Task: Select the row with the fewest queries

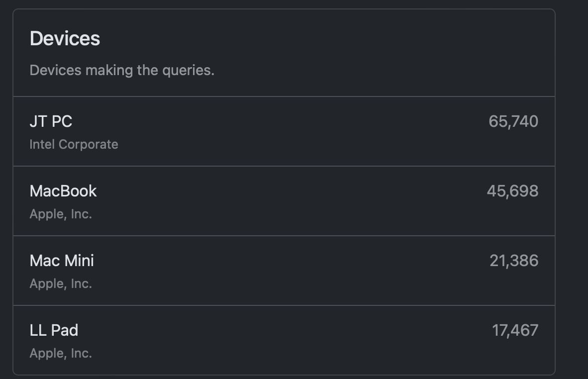Action: (284, 341)
